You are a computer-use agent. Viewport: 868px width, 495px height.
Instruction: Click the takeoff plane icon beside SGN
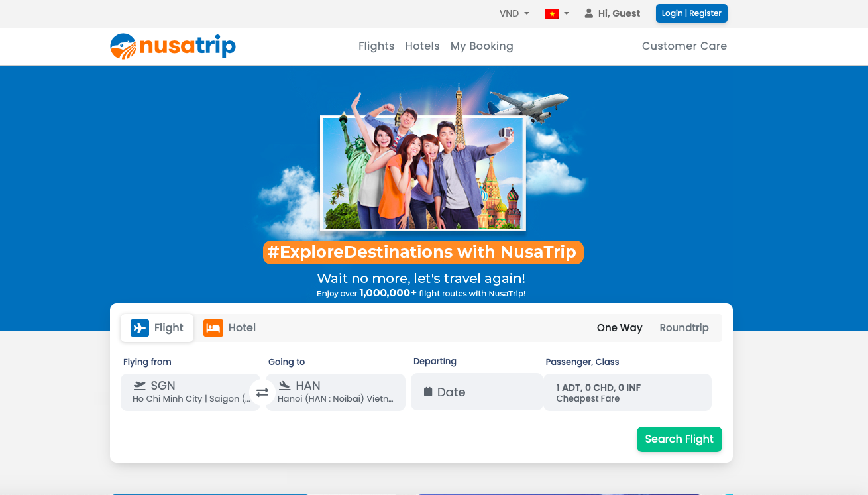[x=139, y=386]
